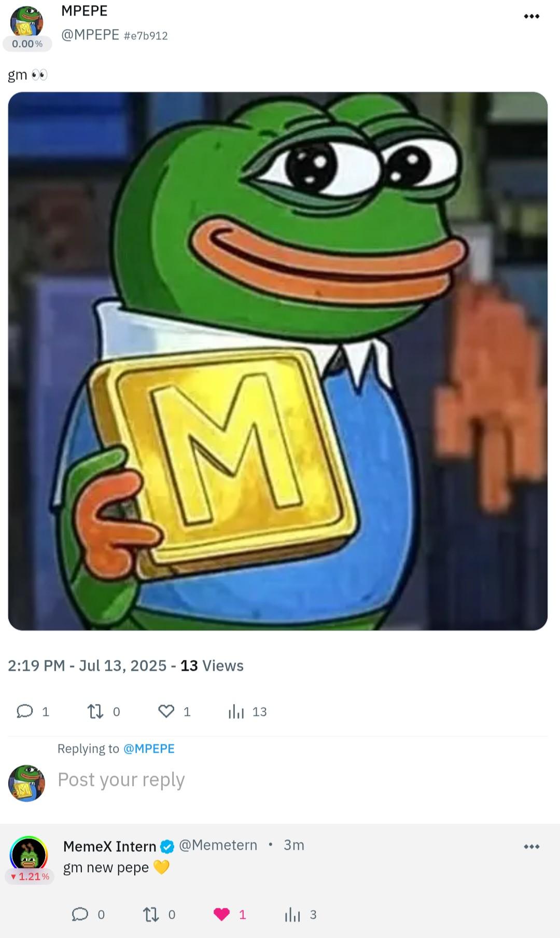The image size is (560, 938).
Task: Like the main MPEPE post
Action: [166, 711]
